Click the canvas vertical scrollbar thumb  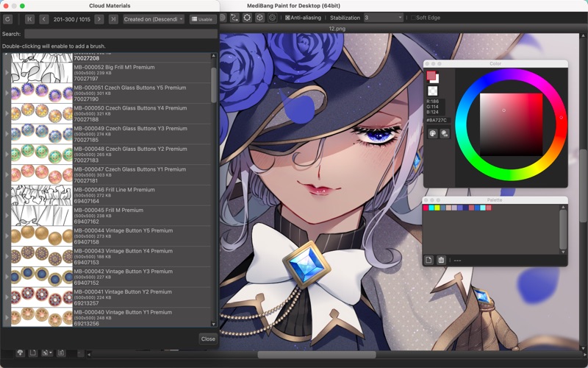(x=583, y=185)
